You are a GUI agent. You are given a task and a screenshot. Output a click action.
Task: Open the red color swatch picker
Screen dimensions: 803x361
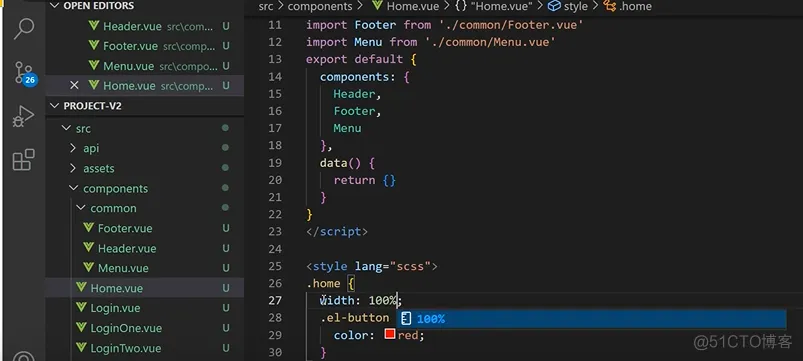390,334
